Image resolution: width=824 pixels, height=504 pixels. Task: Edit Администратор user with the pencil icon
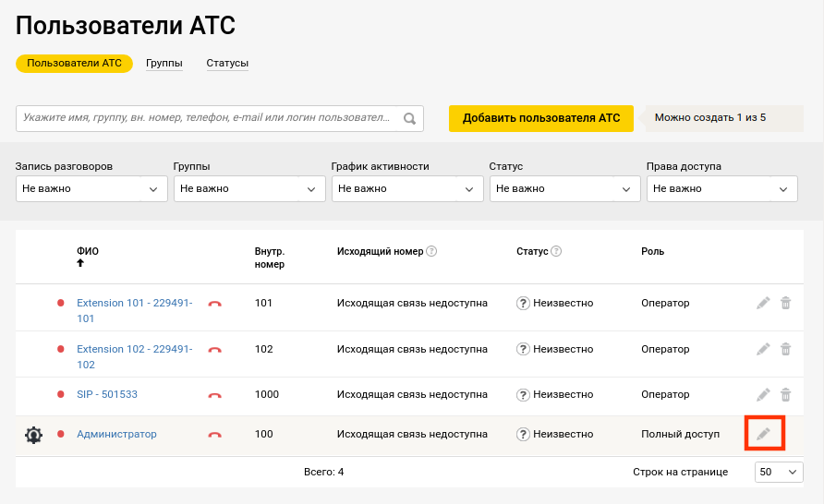(x=763, y=434)
